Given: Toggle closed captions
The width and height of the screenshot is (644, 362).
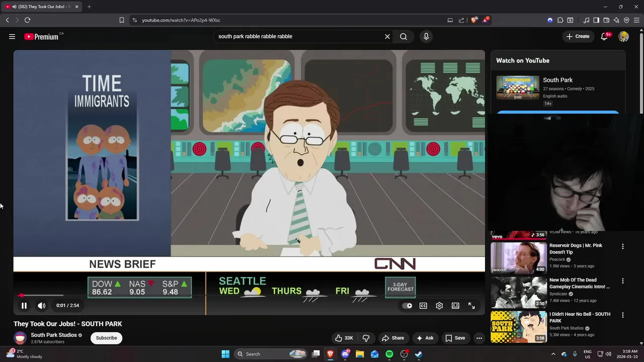Looking at the screenshot, I should 424,306.
